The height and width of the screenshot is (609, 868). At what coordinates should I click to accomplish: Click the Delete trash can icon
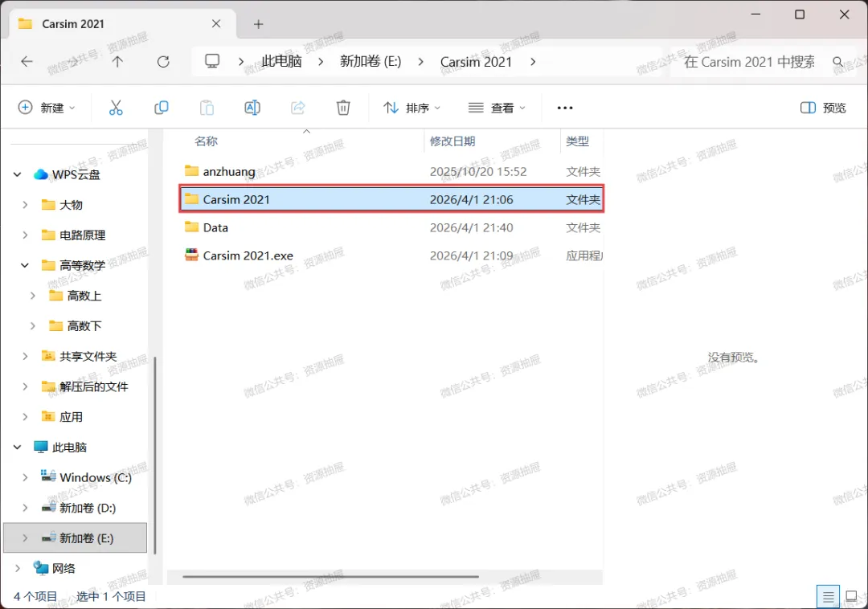point(343,108)
